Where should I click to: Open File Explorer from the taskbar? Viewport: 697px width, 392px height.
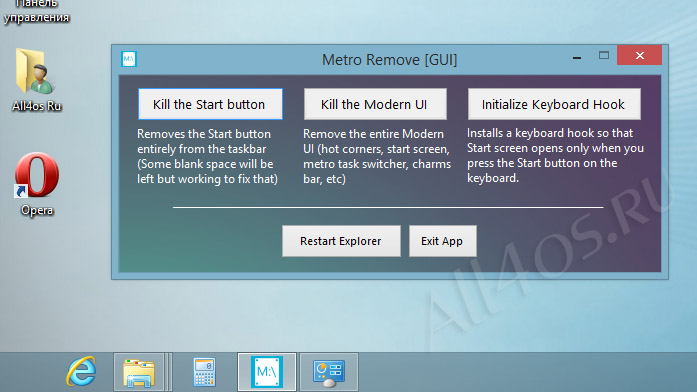(139, 372)
